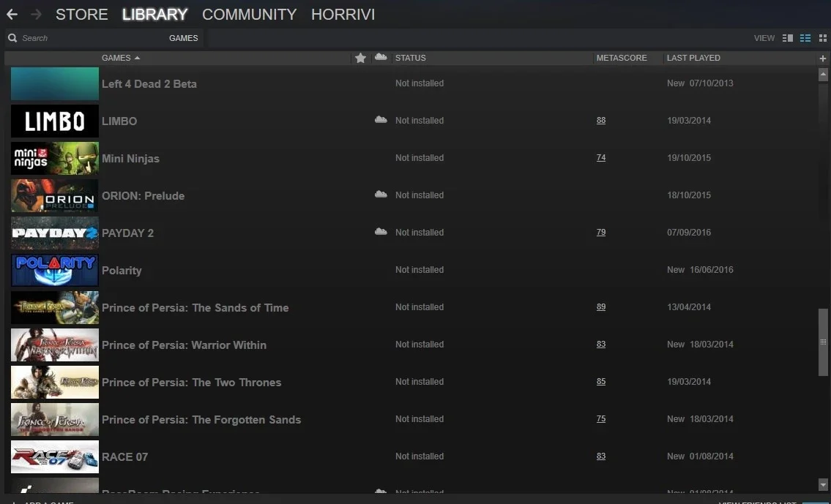This screenshot has width=831, height=504.
Task: Click scrollbar up arrow
Action: tap(823, 75)
